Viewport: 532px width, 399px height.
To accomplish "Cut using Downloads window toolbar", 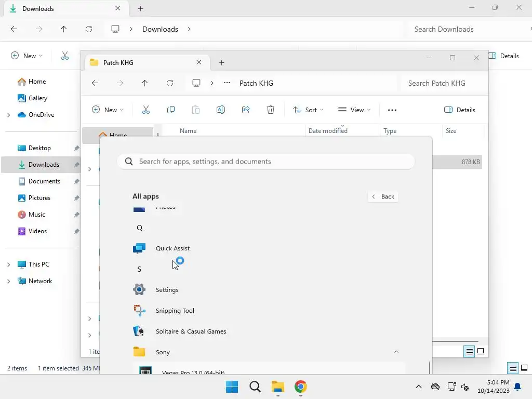I will 65,56.
